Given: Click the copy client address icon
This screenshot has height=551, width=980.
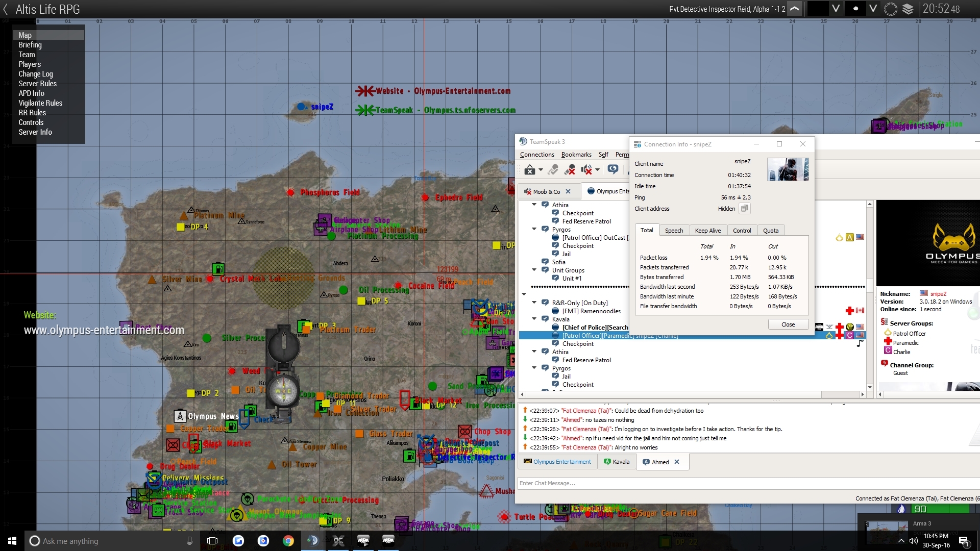Looking at the screenshot, I should click(745, 209).
